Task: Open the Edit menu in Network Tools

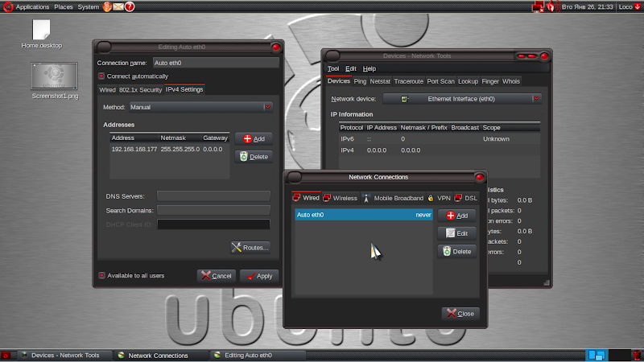Action: point(351,68)
